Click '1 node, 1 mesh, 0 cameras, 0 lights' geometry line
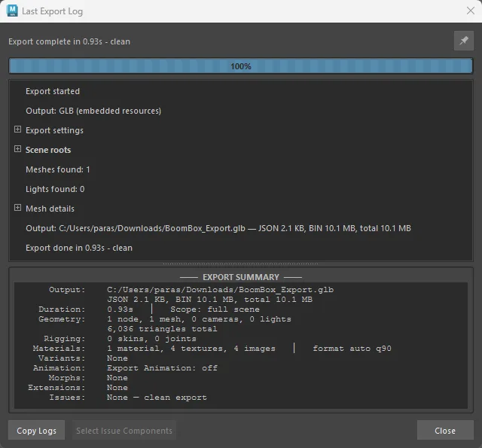Screen dimensions: 482x448 click(x=199, y=319)
